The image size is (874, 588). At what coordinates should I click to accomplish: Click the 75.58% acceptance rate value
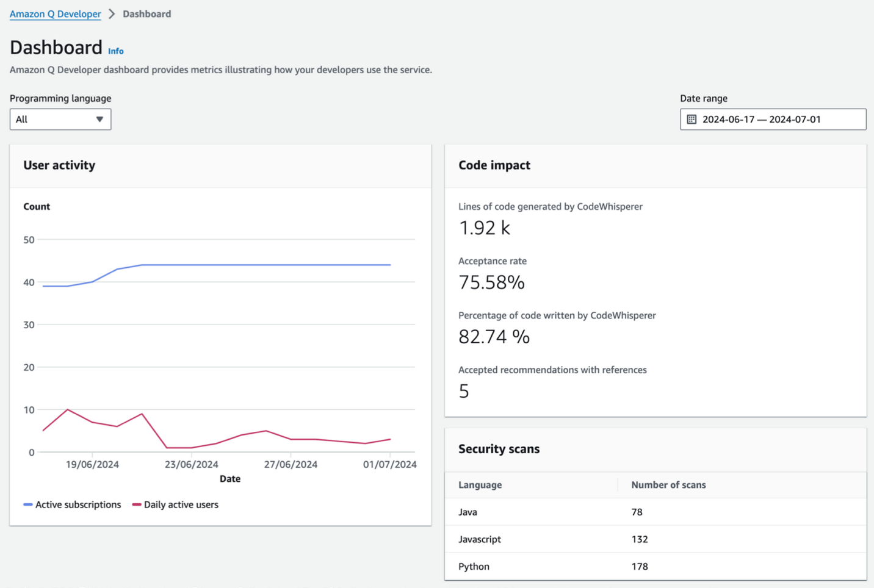(491, 282)
